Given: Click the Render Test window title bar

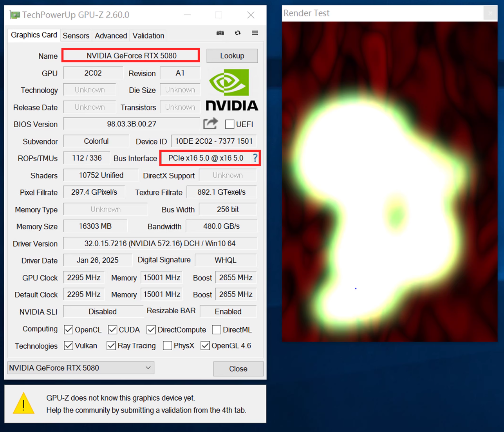Looking at the screenshot, I should [x=383, y=13].
